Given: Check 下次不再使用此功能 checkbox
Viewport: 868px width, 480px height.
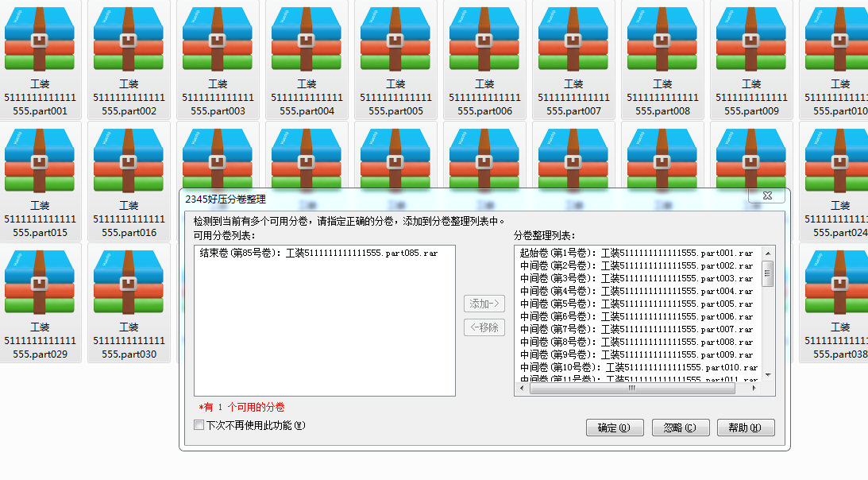Looking at the screenshot, I should pos(199,425).
